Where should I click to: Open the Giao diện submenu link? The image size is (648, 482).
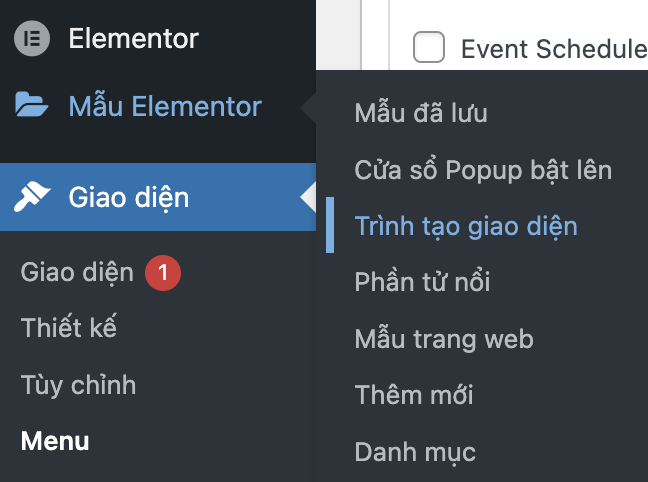[77, 271]
